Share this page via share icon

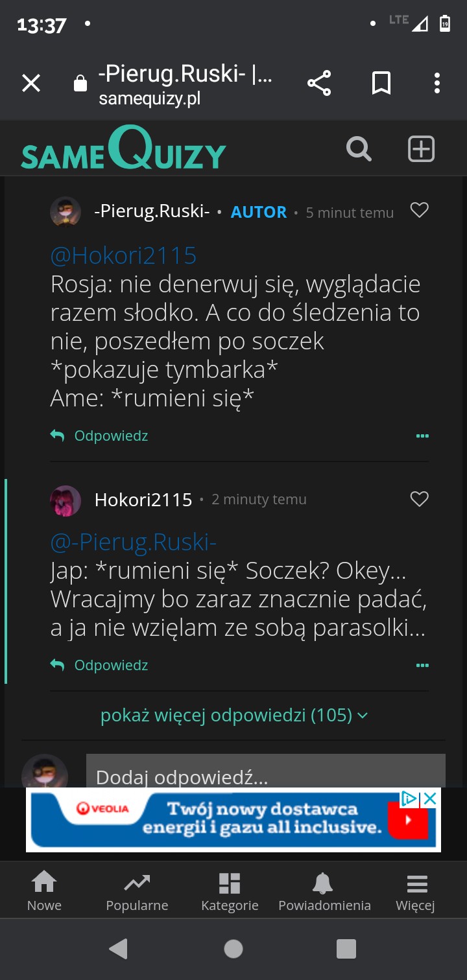click(x=318, y=83)
